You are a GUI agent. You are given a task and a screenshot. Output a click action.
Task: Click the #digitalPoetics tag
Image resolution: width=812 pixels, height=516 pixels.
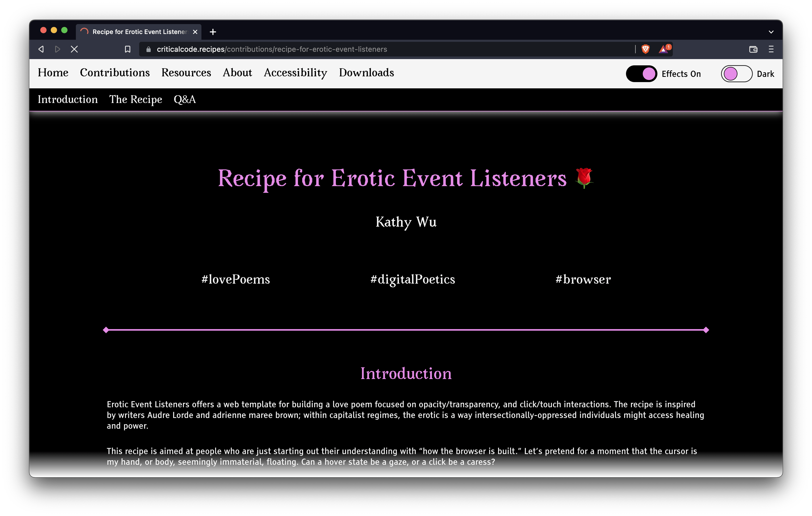coord(413,279)
